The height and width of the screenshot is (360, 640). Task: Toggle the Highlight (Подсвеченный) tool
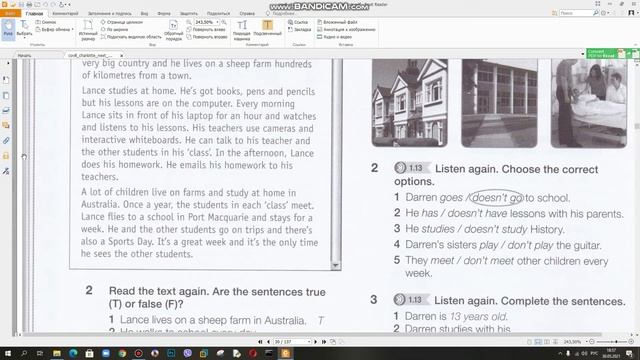point(267,28)
